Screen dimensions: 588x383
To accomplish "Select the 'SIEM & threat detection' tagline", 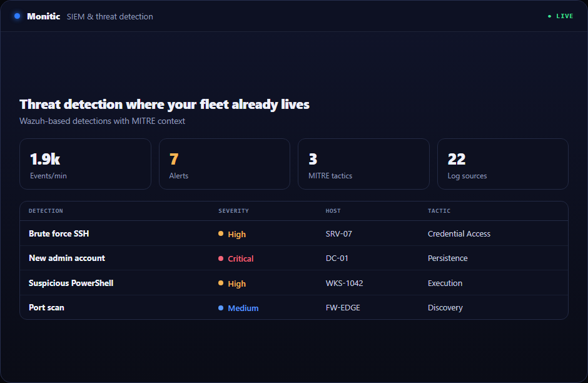I will click(110, 16).
